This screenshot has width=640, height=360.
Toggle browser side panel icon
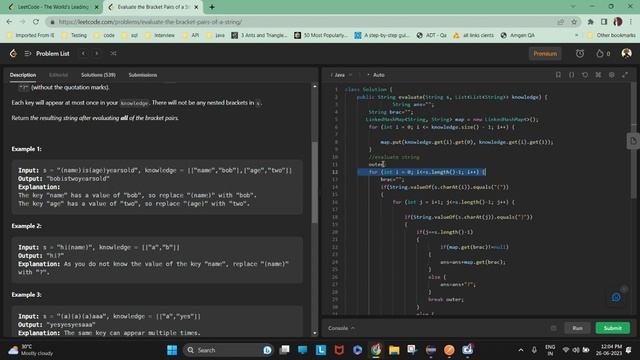tap(604, 22)
